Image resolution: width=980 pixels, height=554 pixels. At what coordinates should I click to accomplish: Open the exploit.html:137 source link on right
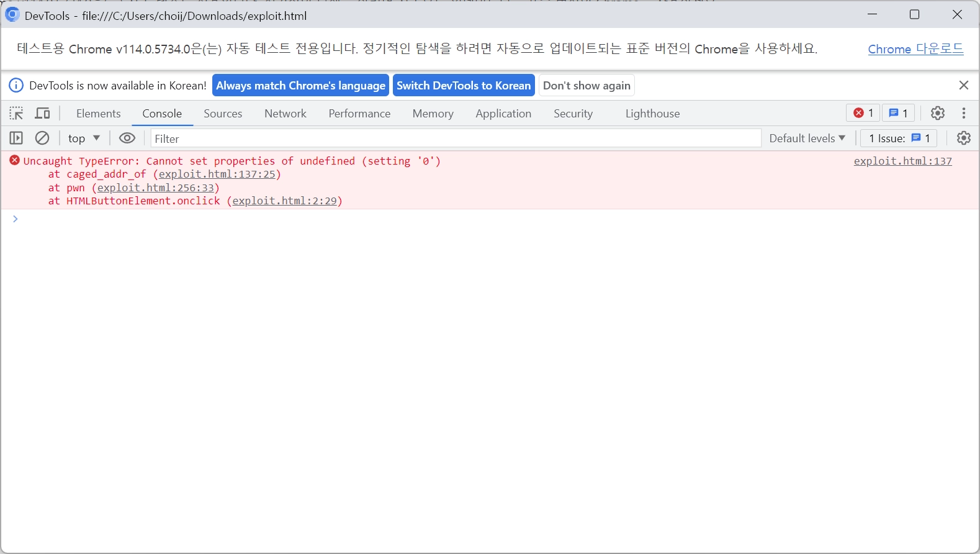tap(902, 161)
